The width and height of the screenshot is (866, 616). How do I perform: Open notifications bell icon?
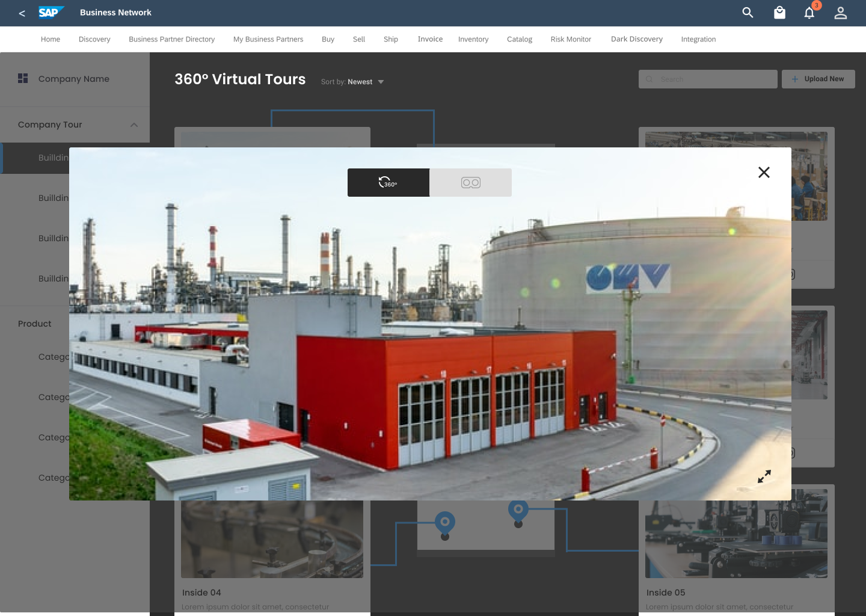[x=809, y=13]
